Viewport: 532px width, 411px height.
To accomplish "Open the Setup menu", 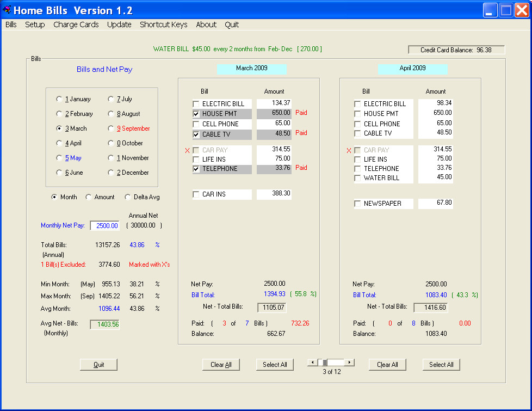I will (35, 24).
